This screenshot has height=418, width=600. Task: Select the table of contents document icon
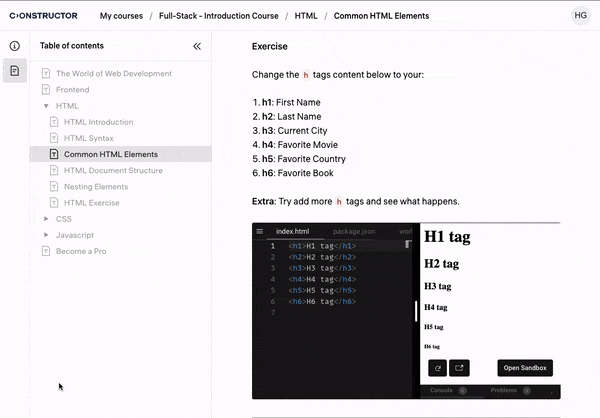15,71
